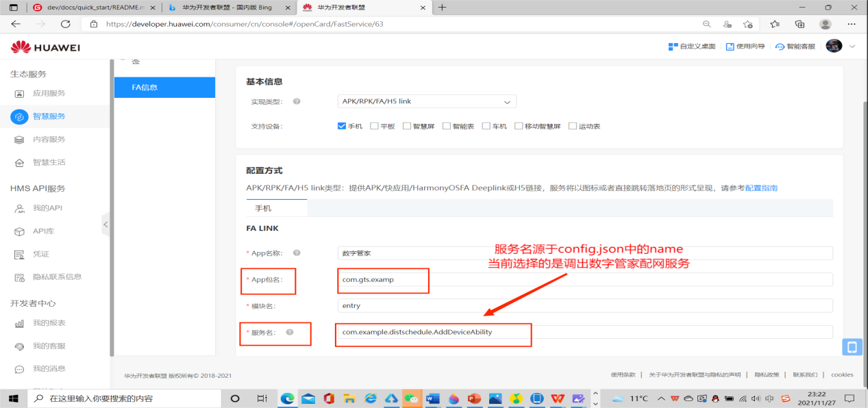Image resolution: width=868 pixels, height=408 pixels.
Task: Select the FA信息 menu item
Action: [x=164, y=87]
